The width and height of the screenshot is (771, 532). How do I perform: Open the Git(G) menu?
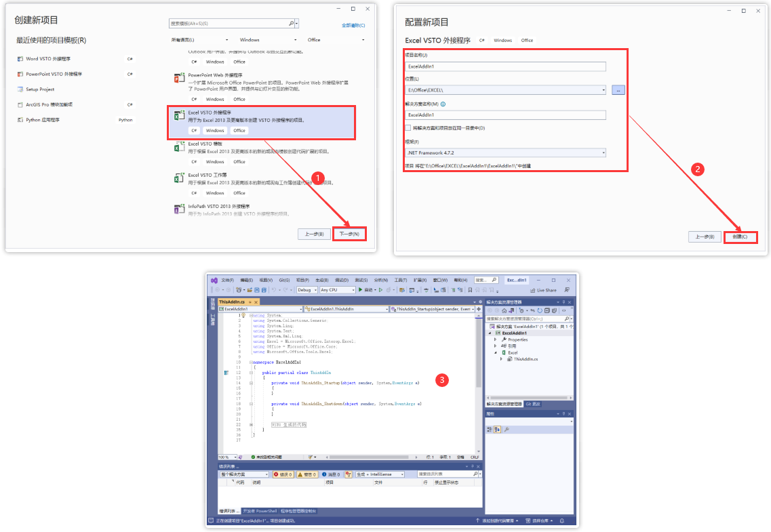click(284, 280)
